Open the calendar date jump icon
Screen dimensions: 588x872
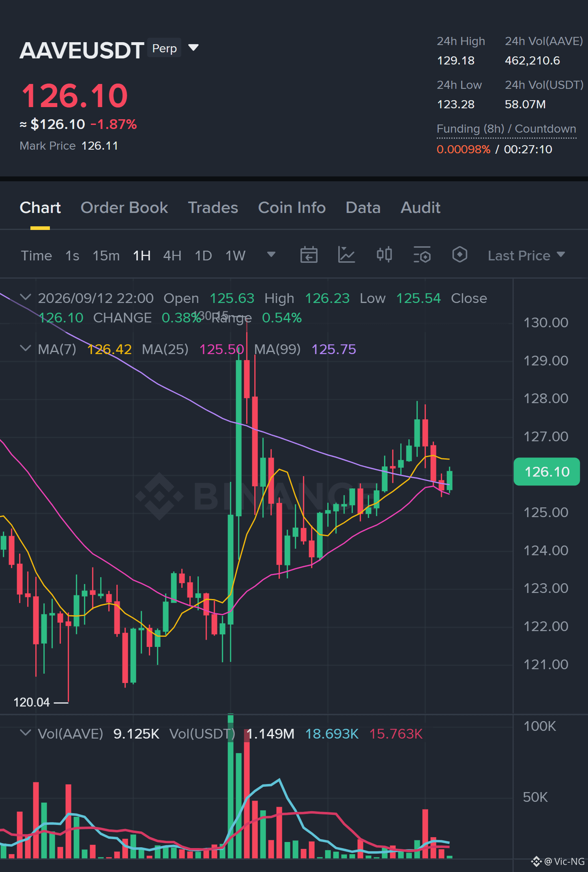coord(309,255)
